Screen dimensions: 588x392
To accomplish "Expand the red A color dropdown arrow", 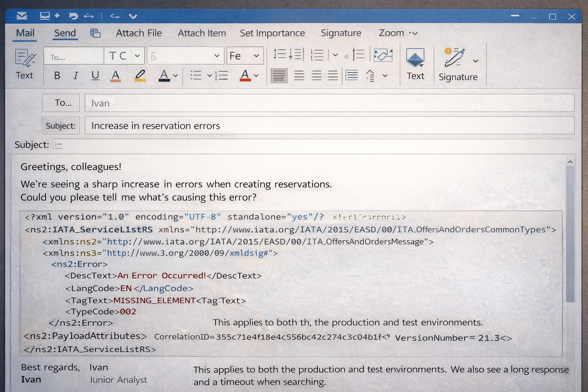I will (256, 75).
